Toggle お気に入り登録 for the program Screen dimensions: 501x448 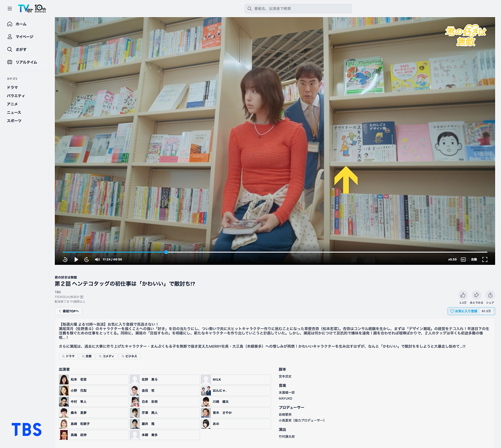click(471, 311)
